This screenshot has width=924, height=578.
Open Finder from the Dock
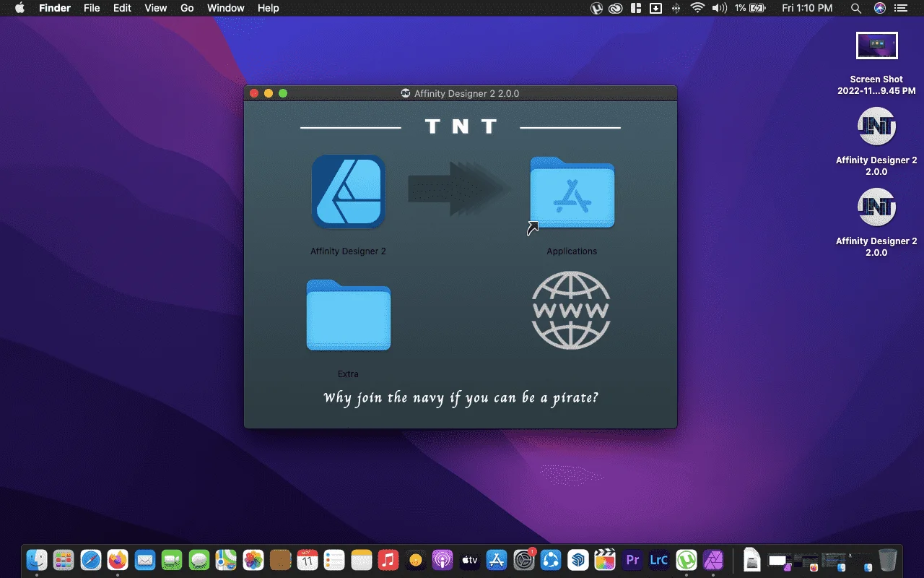pos(37,559)
